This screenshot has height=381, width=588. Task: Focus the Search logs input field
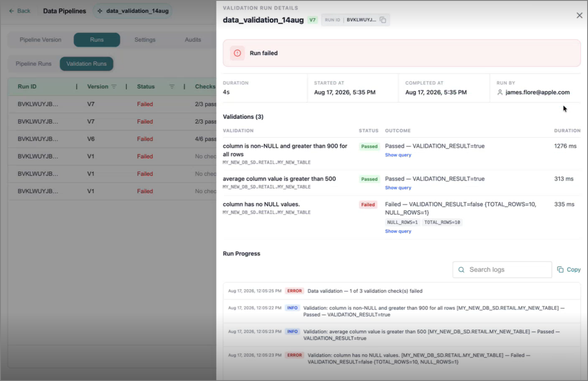click(502, 270)
